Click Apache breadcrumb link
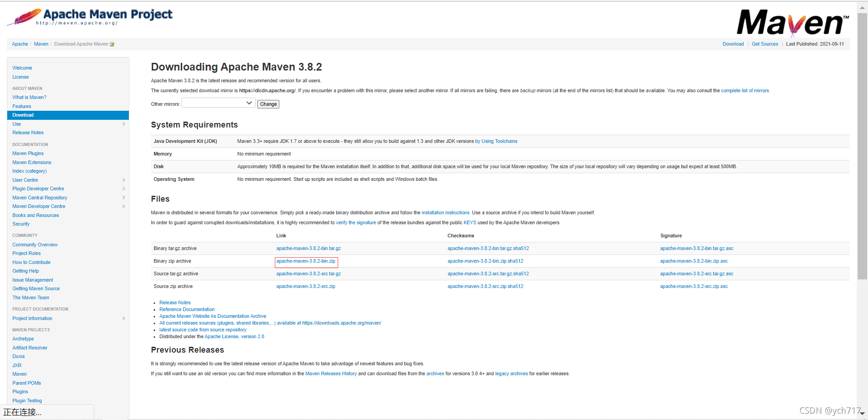The image size is (868, 420). point(20,44)
